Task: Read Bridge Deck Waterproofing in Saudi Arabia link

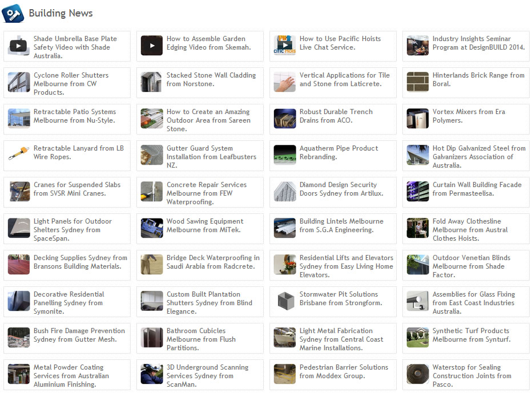Action: click(213, 262)
